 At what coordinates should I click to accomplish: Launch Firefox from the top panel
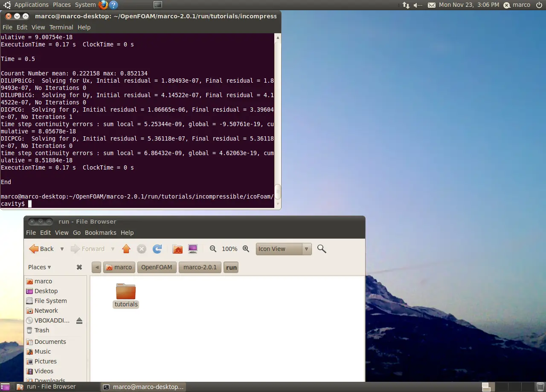point(103,5)
